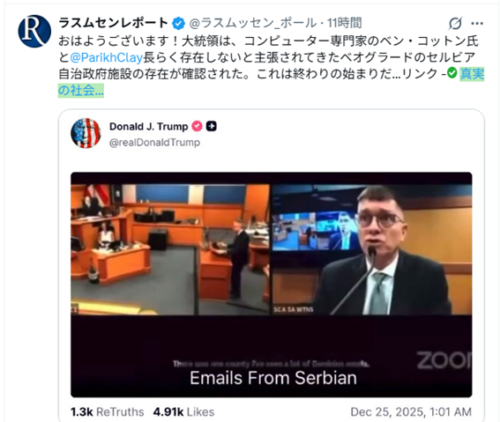Open the three-dot more options menu
This screenshot has height=422, width=500.
[477, 23]
